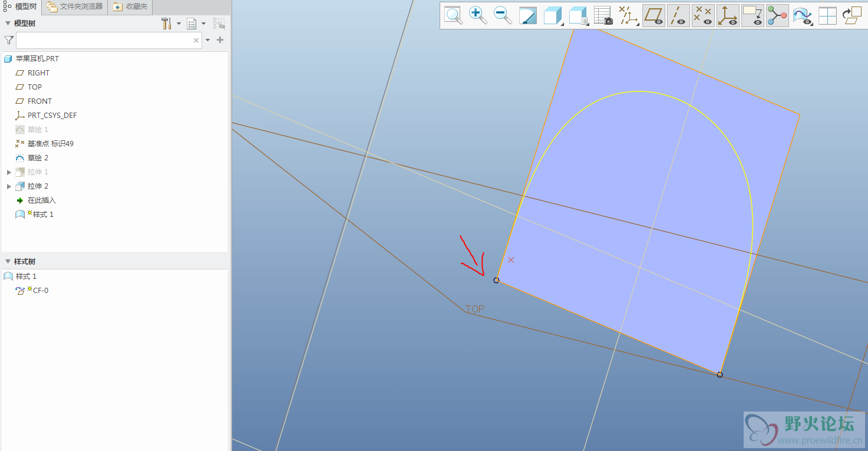Click the plus icon next to search
The width and height of the screenshot is (868, 451).
[220, 40]
